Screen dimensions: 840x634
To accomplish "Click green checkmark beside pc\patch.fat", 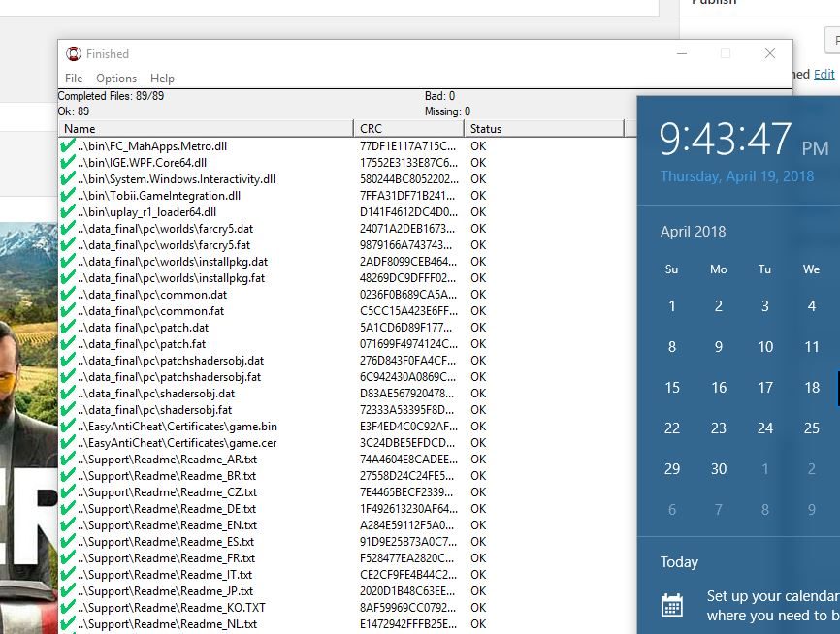I will click(68, 344).
